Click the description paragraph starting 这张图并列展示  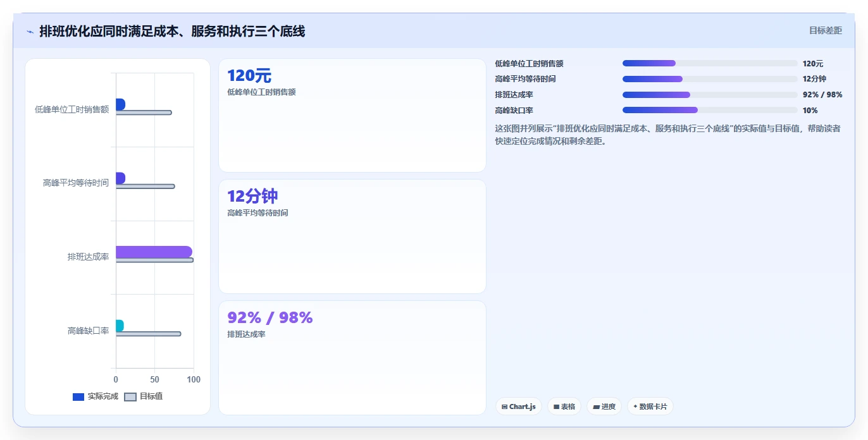668,135
